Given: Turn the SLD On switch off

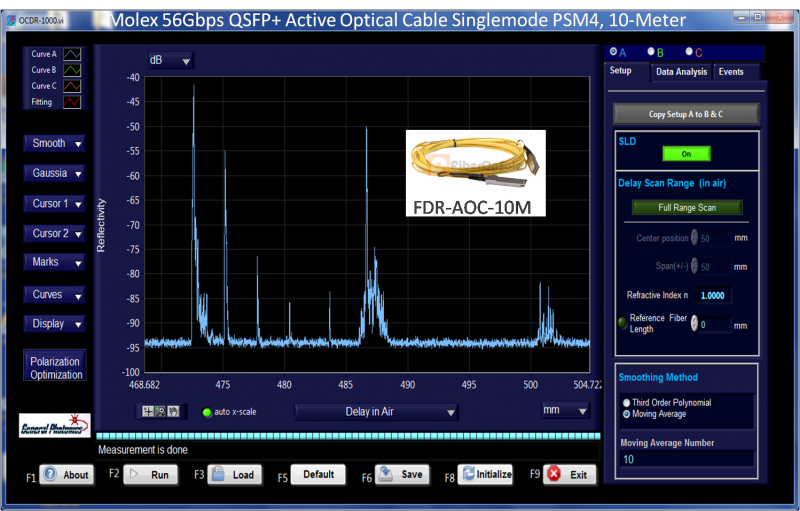Looking at the screenshot, I should (686, 154).
